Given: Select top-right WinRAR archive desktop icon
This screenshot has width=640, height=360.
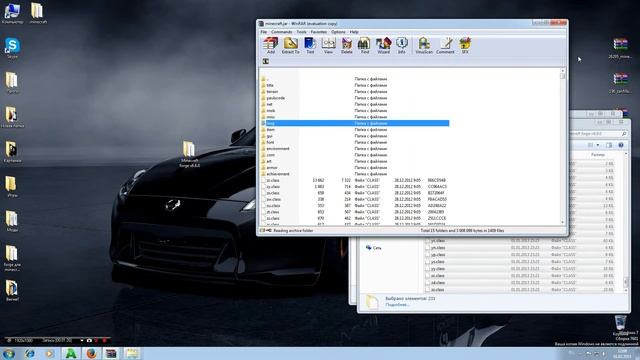Looking at the screenshot, I should point(620,48).
